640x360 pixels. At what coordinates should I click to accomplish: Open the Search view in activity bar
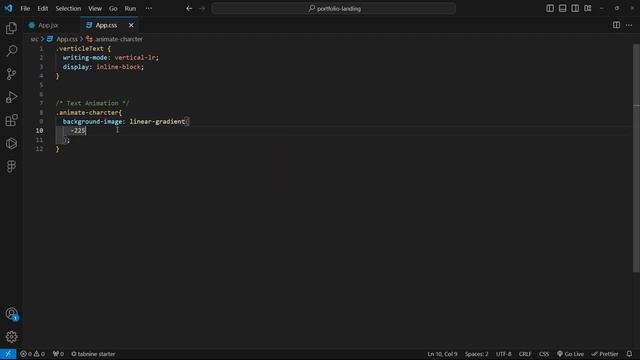pos(11,51)
